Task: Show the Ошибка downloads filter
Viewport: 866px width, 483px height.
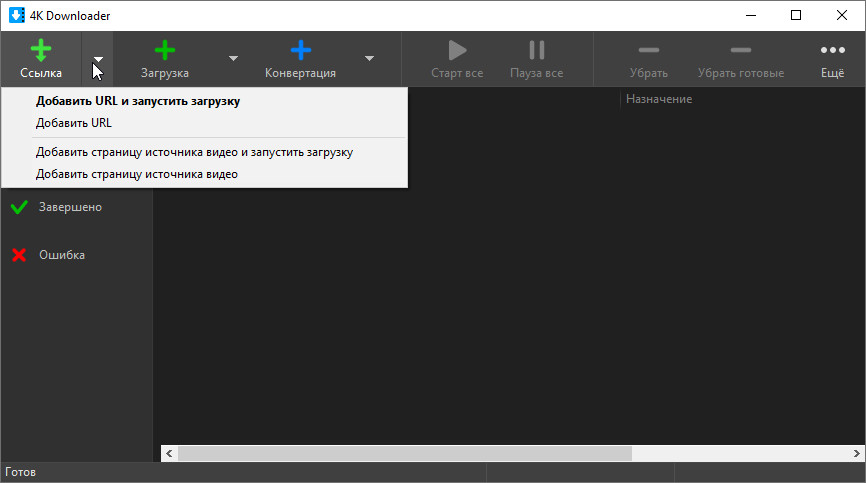Action: click(61, 255)
